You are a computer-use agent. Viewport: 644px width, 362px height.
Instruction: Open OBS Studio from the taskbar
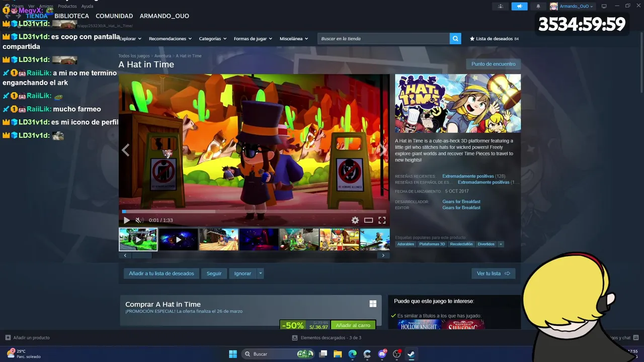pyautogui.click(x=396, y=354)
